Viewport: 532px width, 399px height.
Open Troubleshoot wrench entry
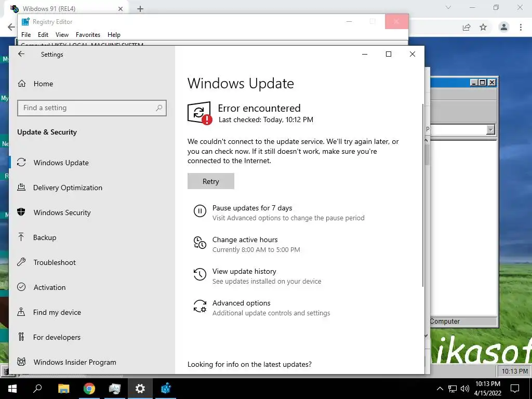(x=54, y=262)
